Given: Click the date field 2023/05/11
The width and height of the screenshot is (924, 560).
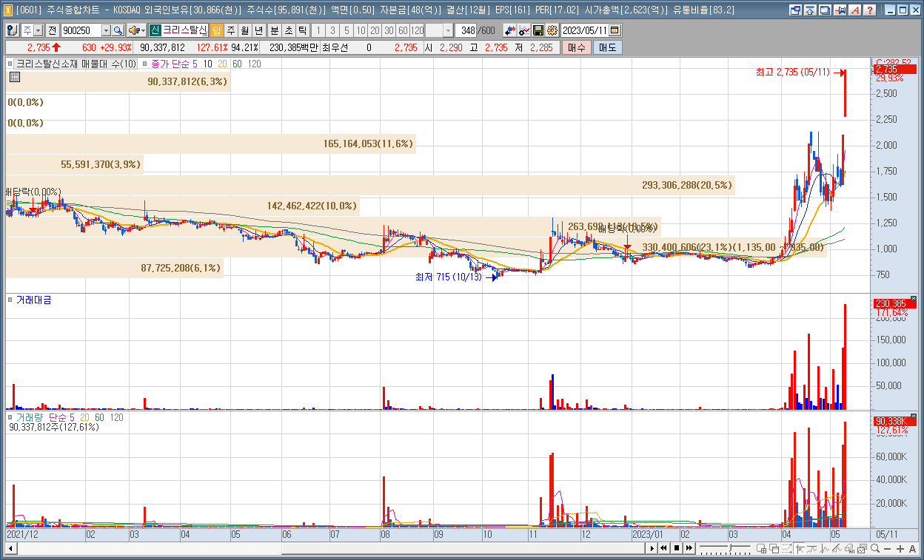Looking at the screenshot, I should click(584, 30).
